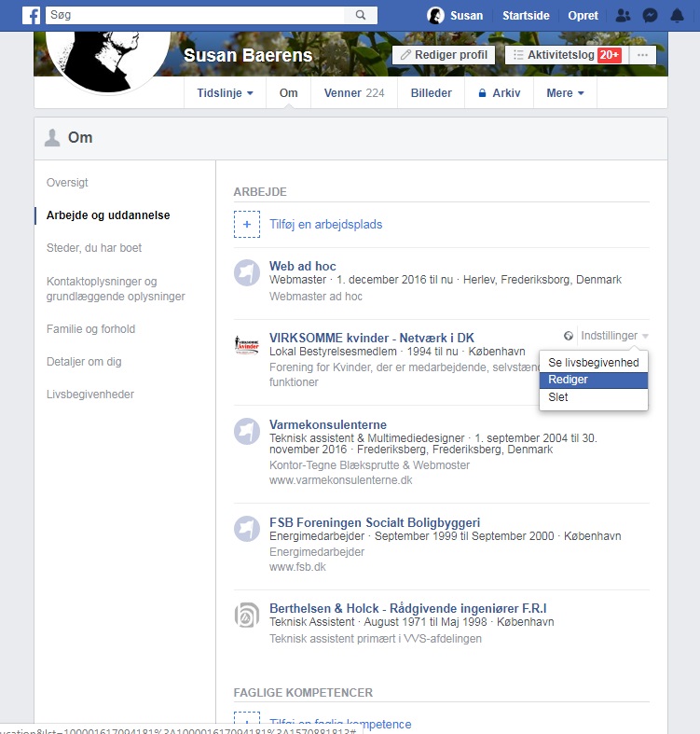
Task: Select Oversigt in the Om sidebar
Action: [x=67, y=183]
